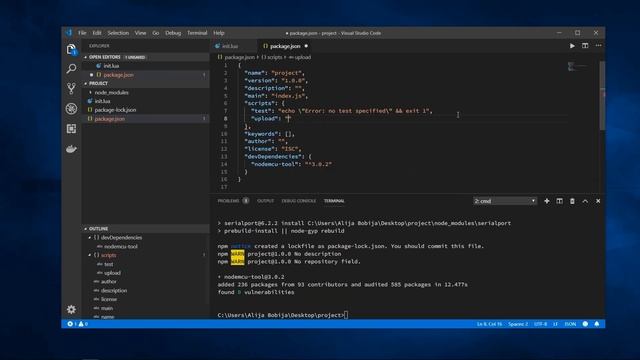Select the upload entry in Outline
The width and height of the screenshot is (640, 360).
(112, 273)
